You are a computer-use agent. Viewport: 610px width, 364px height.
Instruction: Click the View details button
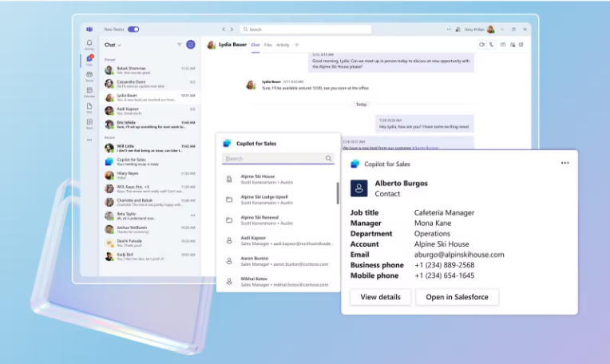(x=381, y=297)
